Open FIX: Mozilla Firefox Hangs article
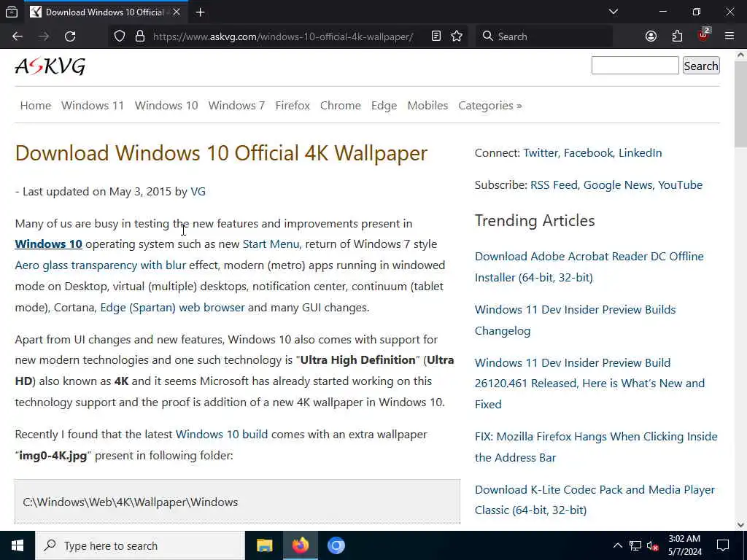 596,447
